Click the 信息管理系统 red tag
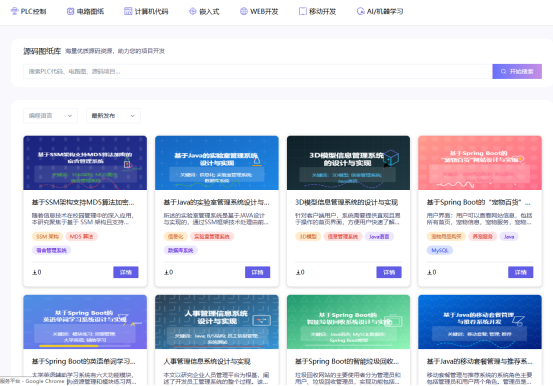Image resolution: width=553 pixels, height=386 pixels. [343, 236]
